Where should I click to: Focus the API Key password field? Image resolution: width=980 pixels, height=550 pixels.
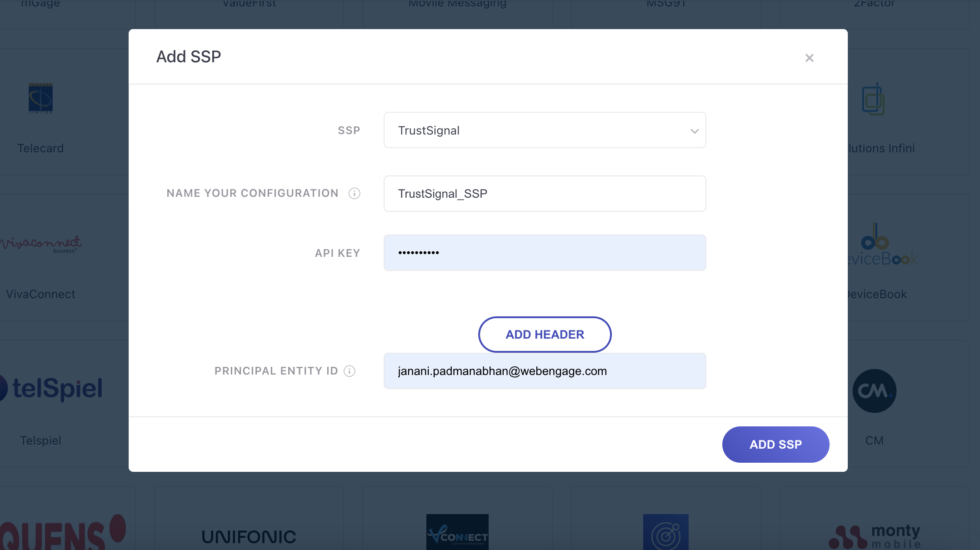point(544,253)
